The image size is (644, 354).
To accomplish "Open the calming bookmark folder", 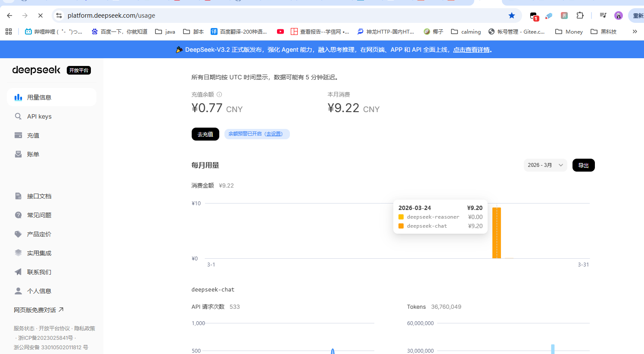I will [x=466, y=31].
